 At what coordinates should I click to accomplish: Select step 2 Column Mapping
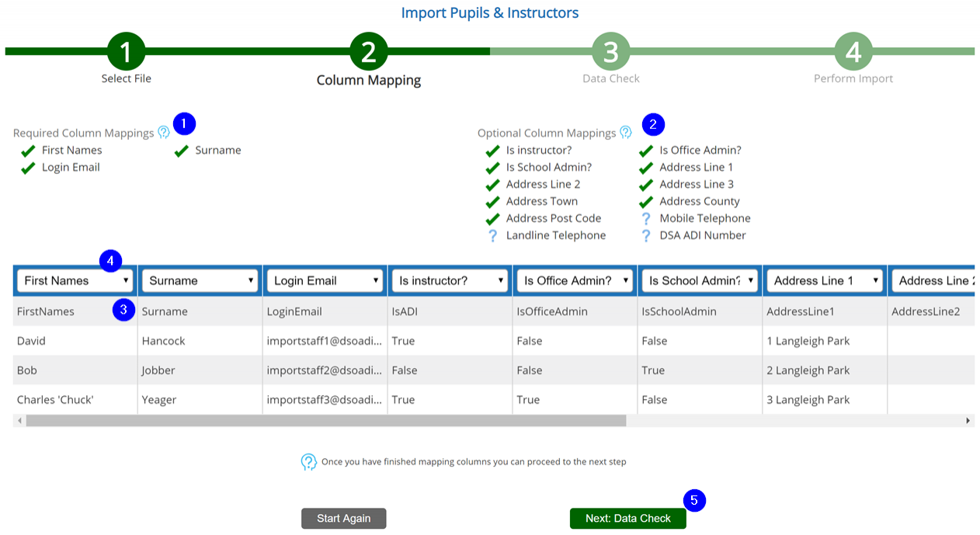(x=369, y=52)
